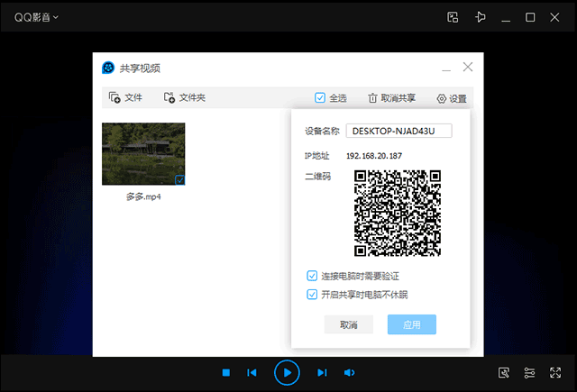Screen dimensions: 577x392
Task: Pin the player window on top
Action: (481, 17)
